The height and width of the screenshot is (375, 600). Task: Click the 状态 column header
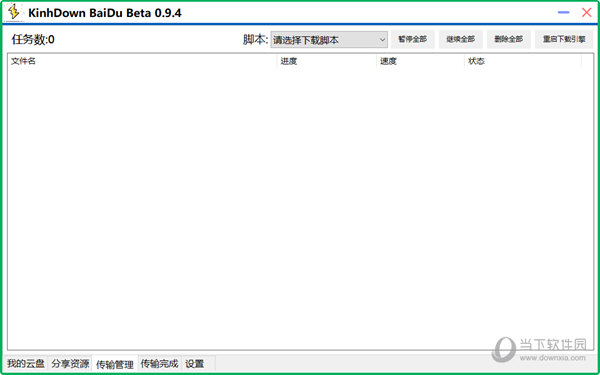523,61
